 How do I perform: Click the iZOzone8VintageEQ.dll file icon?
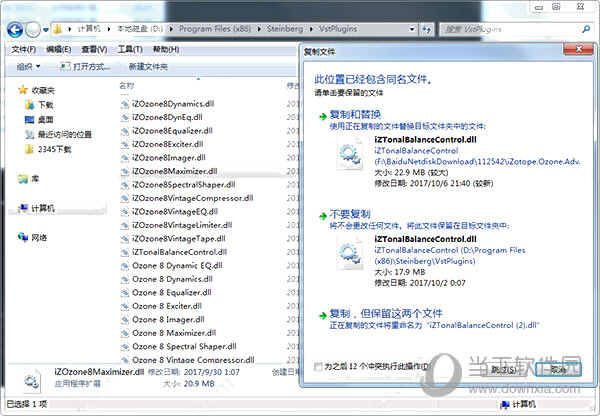(x=125, y=212)
